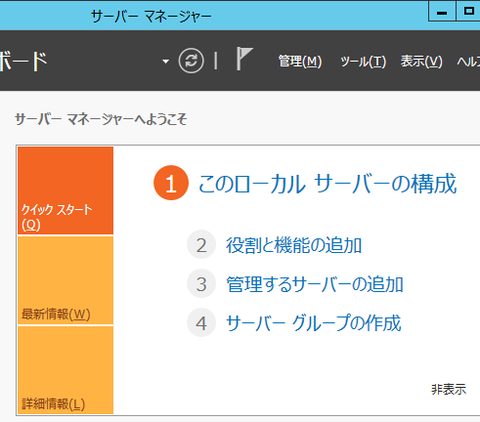Minimize the サーバー マネージャー window
This screenshot has width=480, height=422.
[x=442, y=12]
